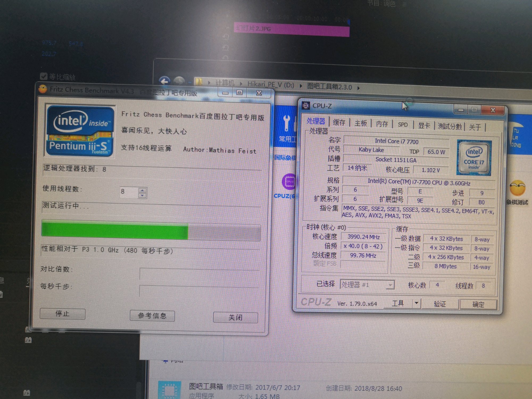The height and width of the screenshot is (399, 532).
Task: Decrease thread count with down stepper arrow
Action: (143, 196)
